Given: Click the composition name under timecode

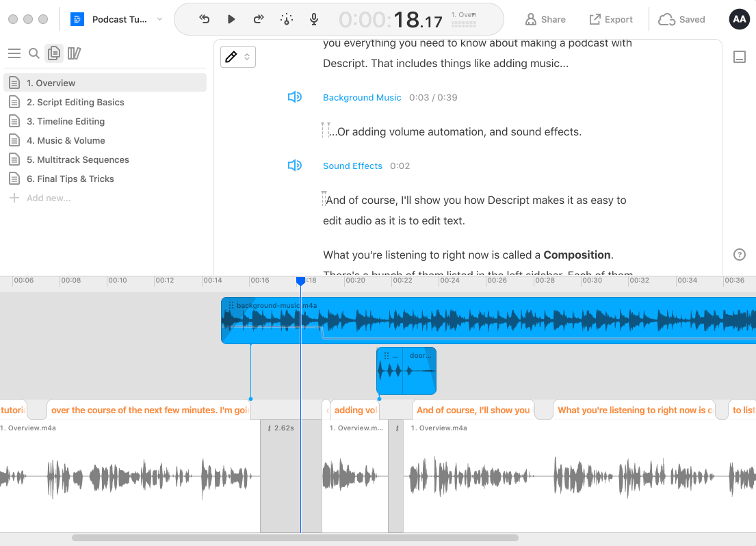Looking at the screenshot, I should [x=464, y=15].
